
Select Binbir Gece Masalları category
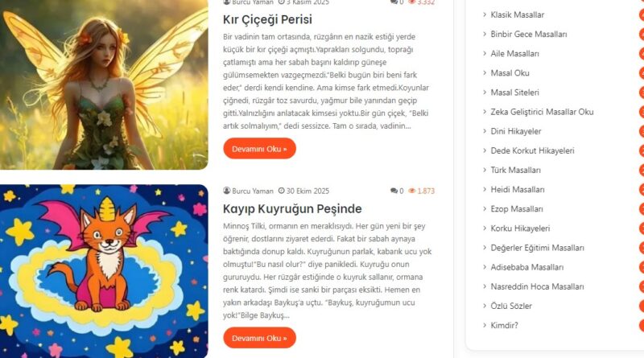pos(529,34)
